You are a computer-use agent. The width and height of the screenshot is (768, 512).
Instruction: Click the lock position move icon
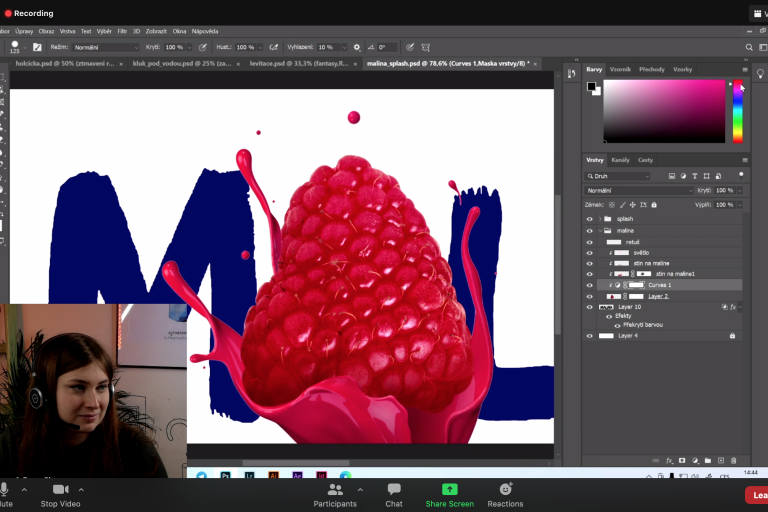coord(635,205)
